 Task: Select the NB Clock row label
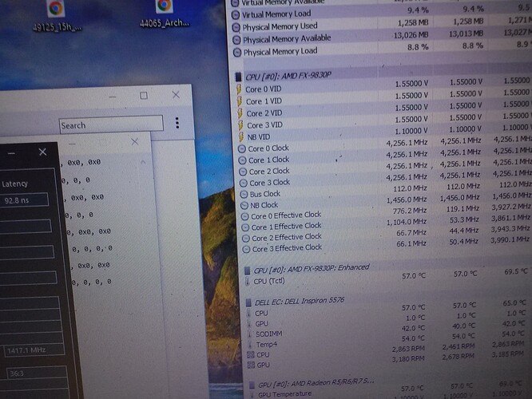tap(264, 205)
